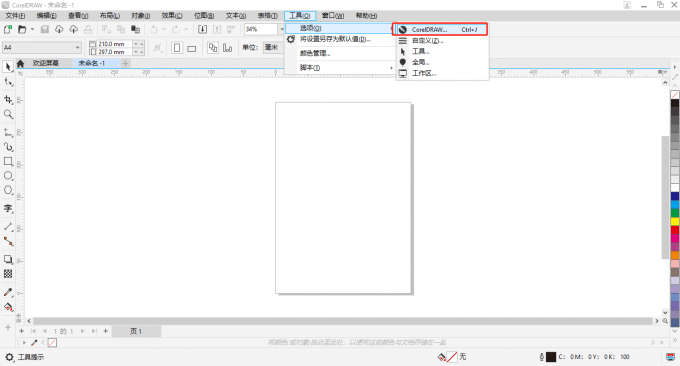Open the 布局 menu
Screen dimensions: 680x366
click(x=110, y=16)
